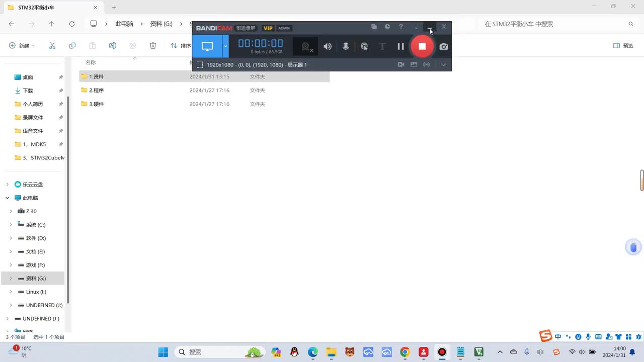Click the 1920x1080 capture area text
644x362 pixels.
click(x=257, y=65)
